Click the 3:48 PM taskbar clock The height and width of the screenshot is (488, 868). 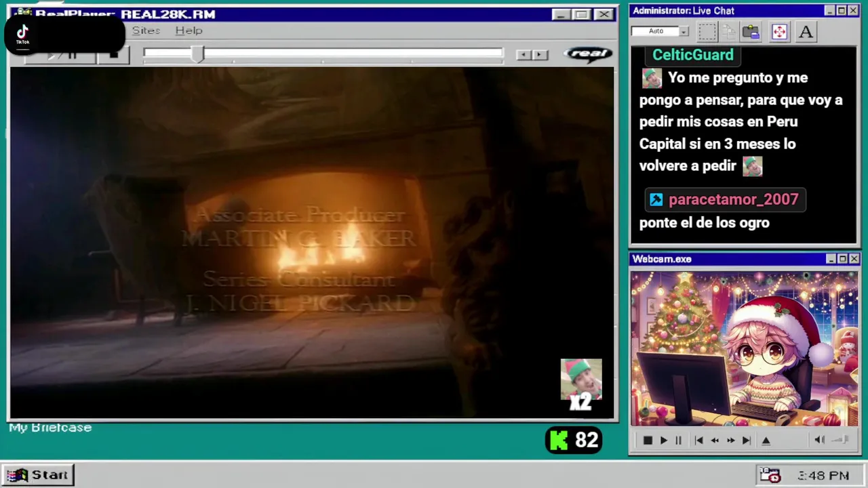click(x=823, y=476)
